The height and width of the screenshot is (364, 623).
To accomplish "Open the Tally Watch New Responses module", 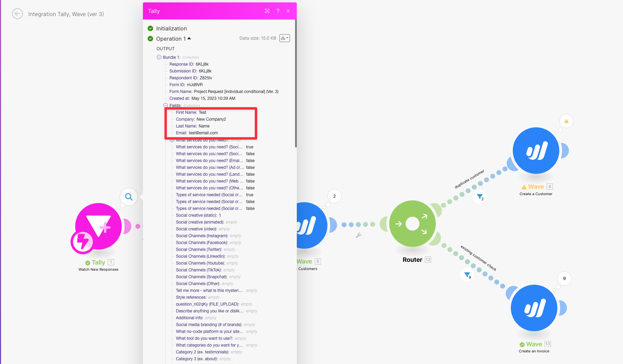I will tap(98, 226).
